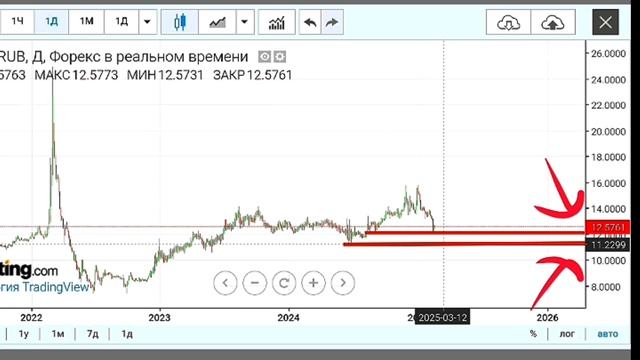Click the МИН 12.5731 value
Screen dimensions: 640x360
pos(165,75)
